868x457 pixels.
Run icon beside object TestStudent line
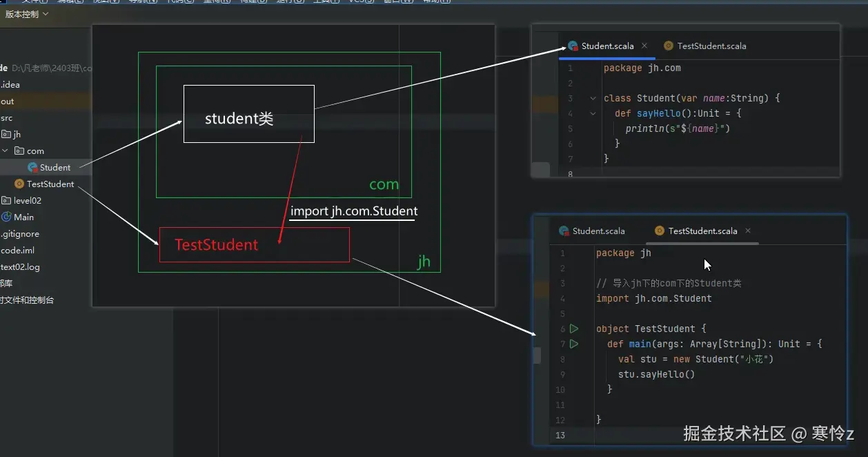pyautogui.click(x=574, y=329)
